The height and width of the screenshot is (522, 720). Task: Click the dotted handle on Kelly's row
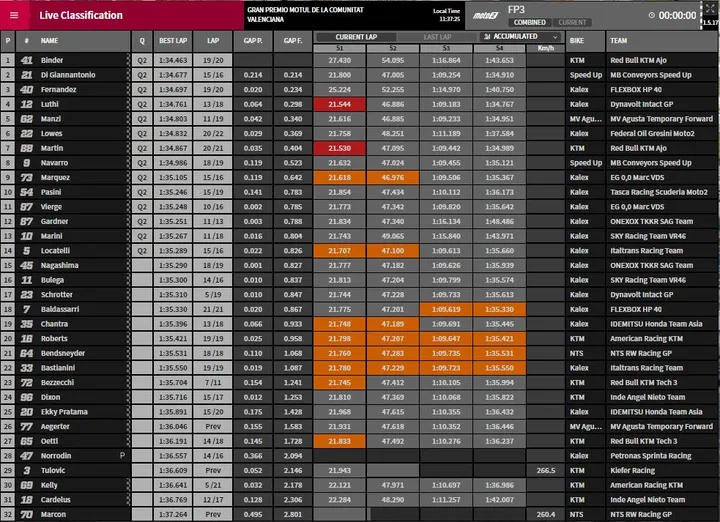point(128,485)
